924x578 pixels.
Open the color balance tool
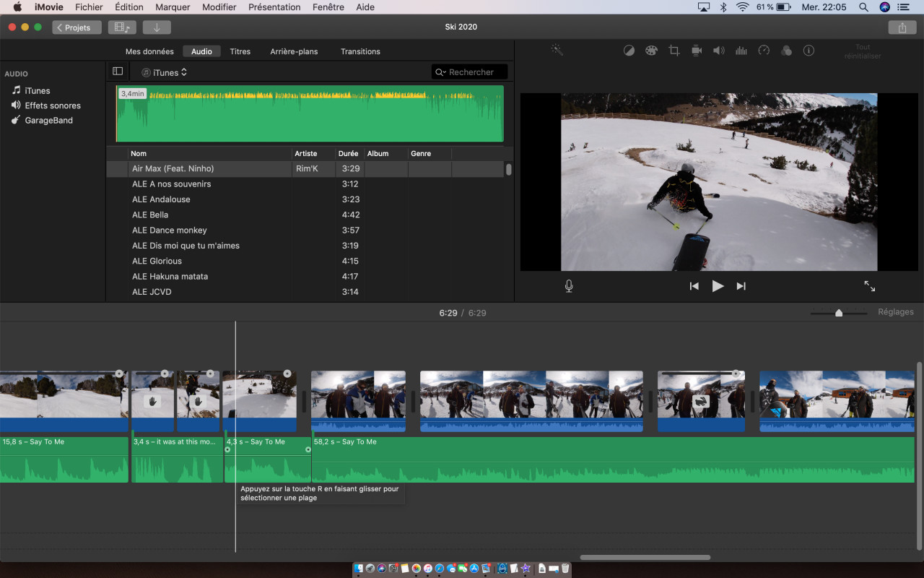tap(629, 51)
